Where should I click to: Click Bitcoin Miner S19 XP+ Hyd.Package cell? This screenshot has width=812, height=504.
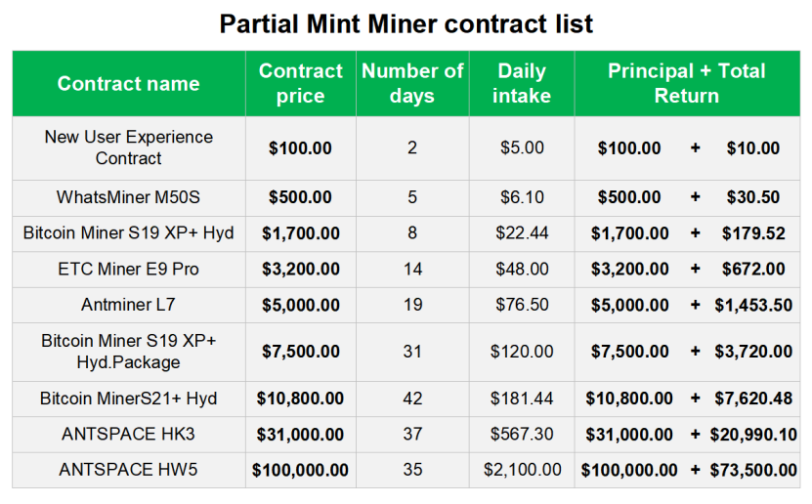(x=128, y=352)
